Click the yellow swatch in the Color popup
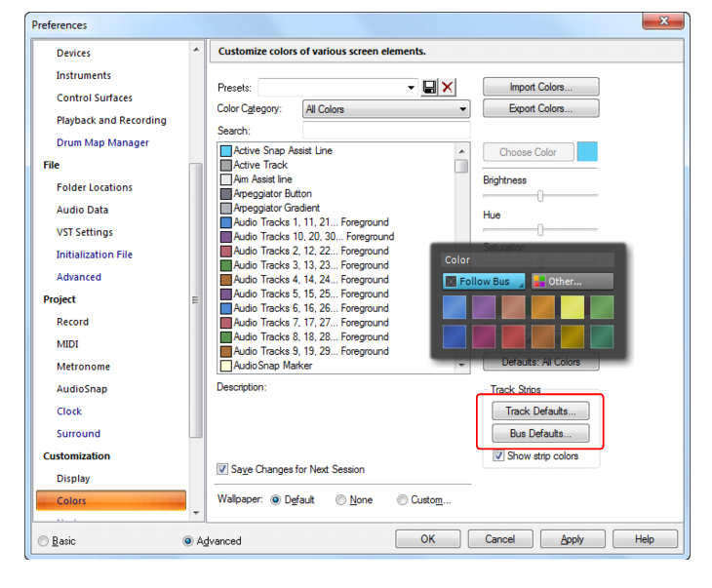The image size is (712, 588). coord(572,308)
